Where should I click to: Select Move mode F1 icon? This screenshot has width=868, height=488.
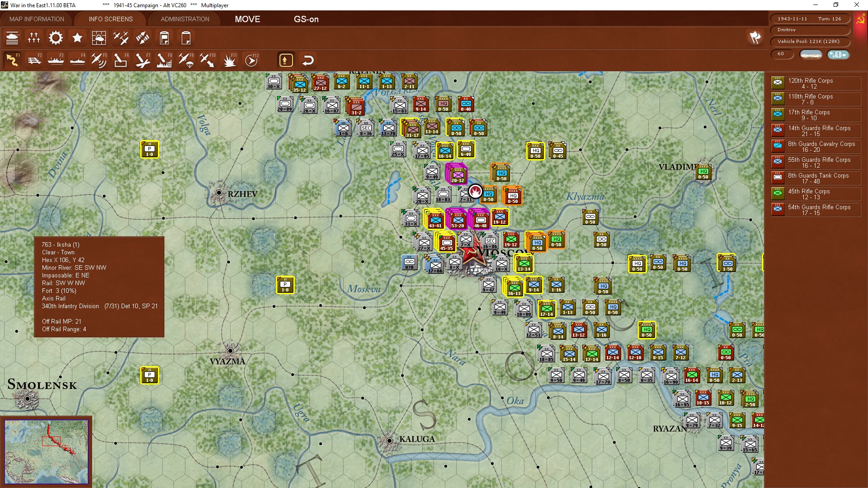pyautogui.click(x=12, y=60)
